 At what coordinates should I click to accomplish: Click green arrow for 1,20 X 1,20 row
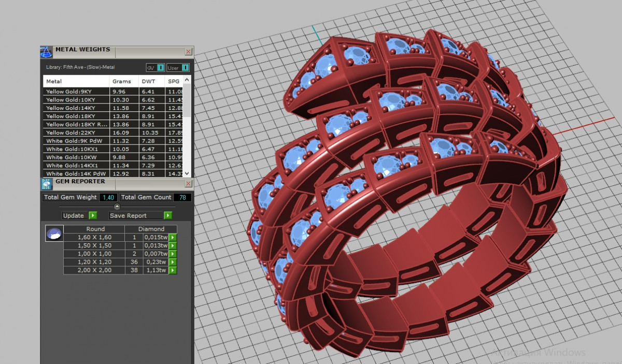point(173,262)
